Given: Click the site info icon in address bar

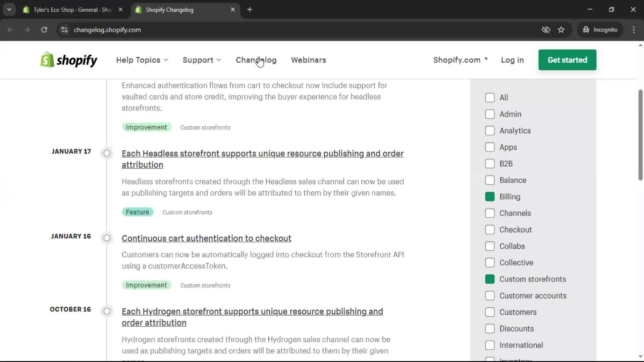Looking at the screenshot, I should 64,30.
